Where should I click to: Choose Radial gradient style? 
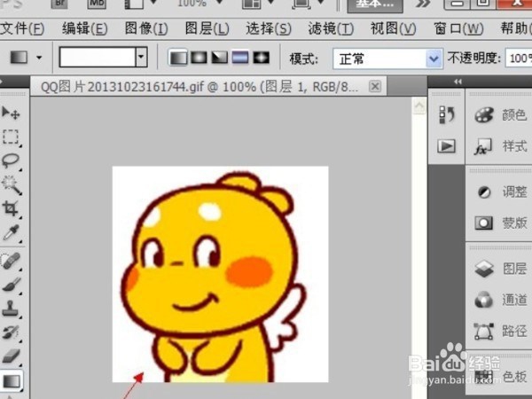(199, 58)
